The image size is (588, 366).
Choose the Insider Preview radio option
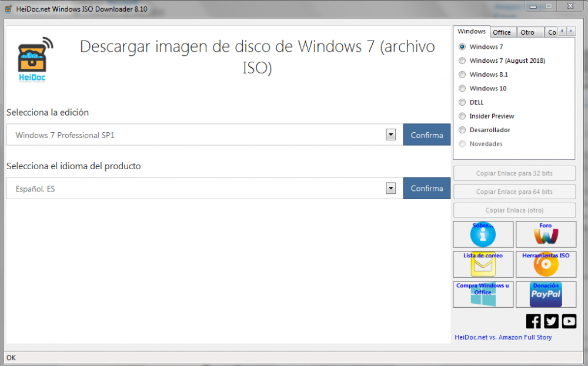462,116
